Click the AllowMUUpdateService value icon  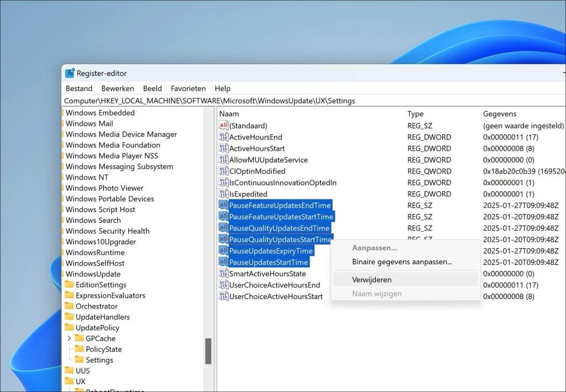[223, 160]
